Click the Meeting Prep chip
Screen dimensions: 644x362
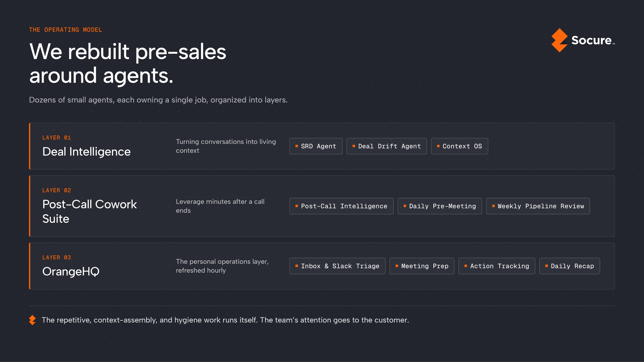coord(422,266)
